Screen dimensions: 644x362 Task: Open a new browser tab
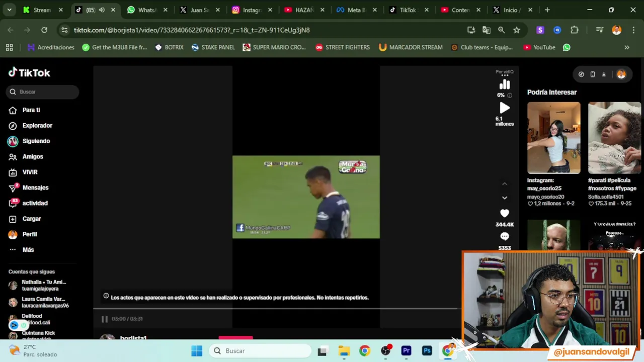547,10
